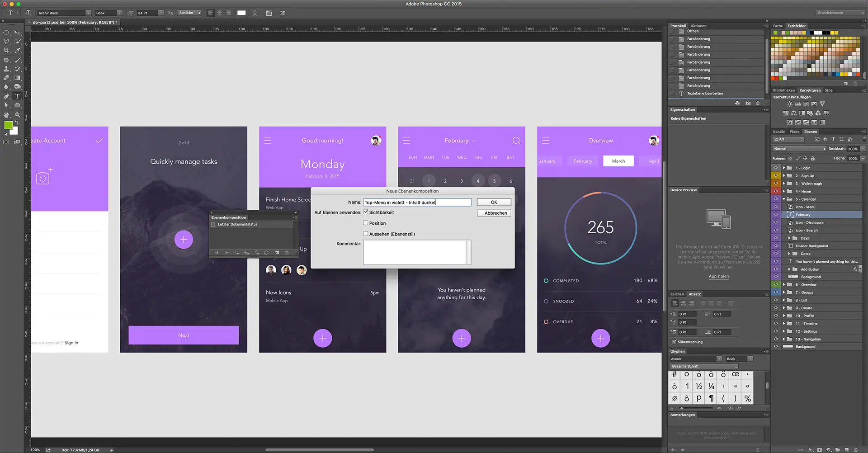
Task: Open the Normal blend mode dropdown
Action: [799, 149]
